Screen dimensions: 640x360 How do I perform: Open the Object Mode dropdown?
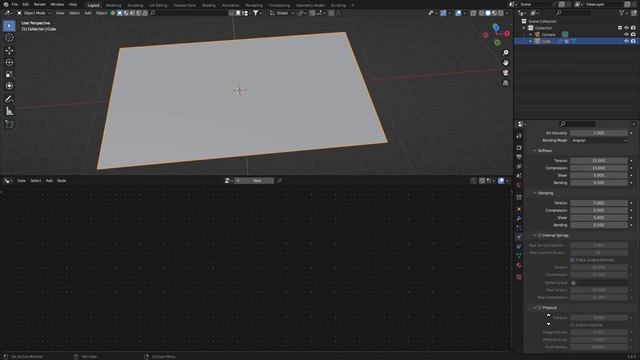pos(34,13)
